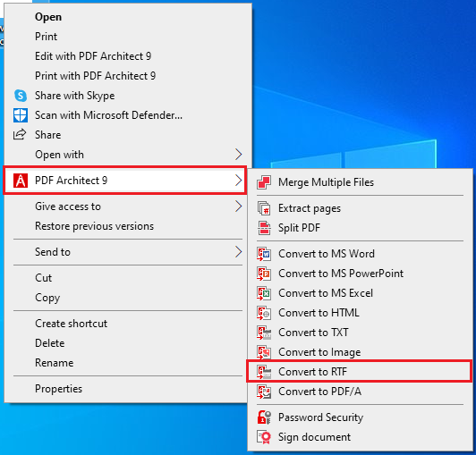Viewport: 476px width, 455px height.
Task: Click the Sign document ribbon icon
Action: [x=264, y=437]
